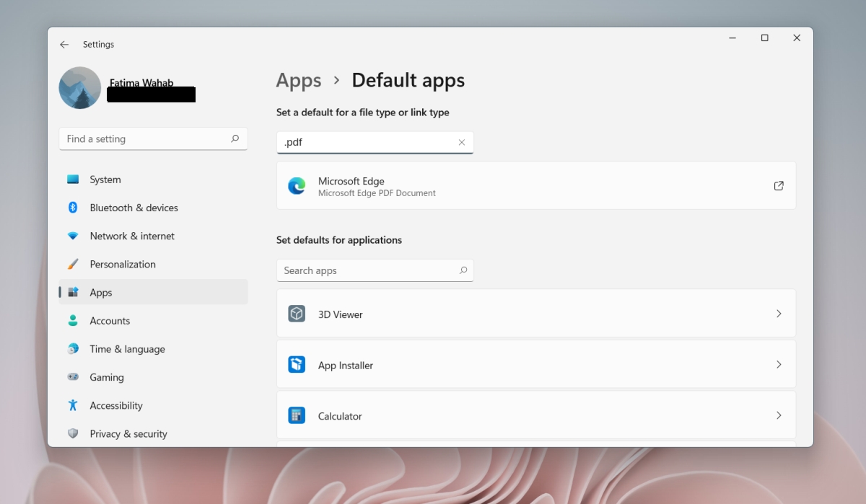The height and width of the screenshot is (504, 866).
Task: Open Privacy & security settings
Action: click(153, 433)
